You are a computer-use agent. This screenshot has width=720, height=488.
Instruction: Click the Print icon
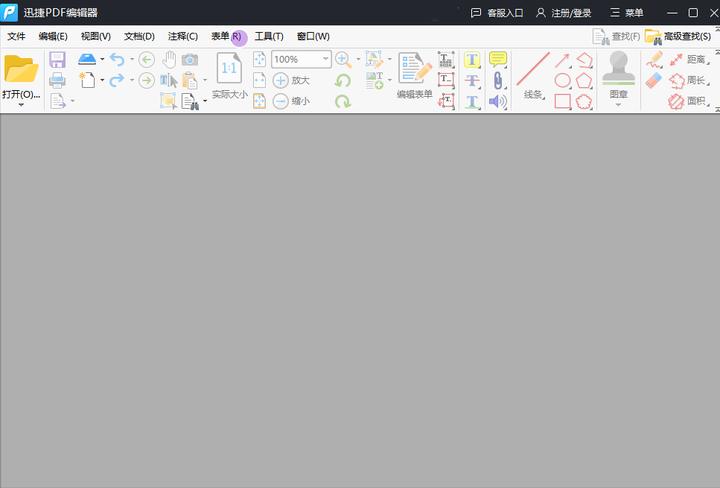point(57,80)
